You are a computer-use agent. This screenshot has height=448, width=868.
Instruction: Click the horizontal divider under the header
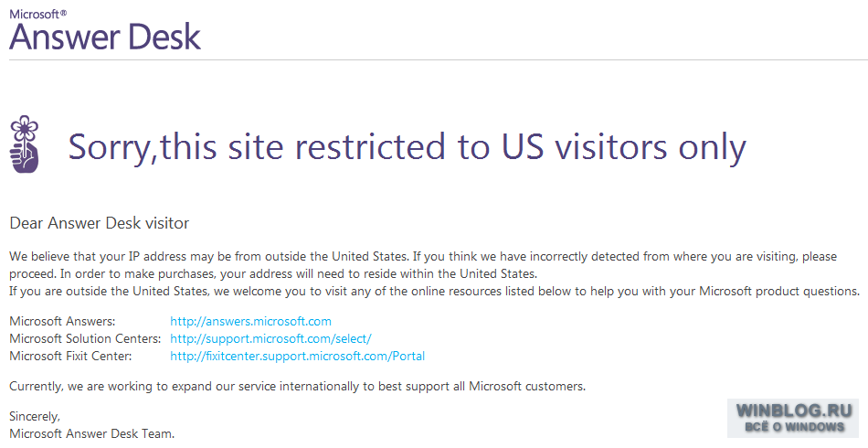tap(439, 59)
